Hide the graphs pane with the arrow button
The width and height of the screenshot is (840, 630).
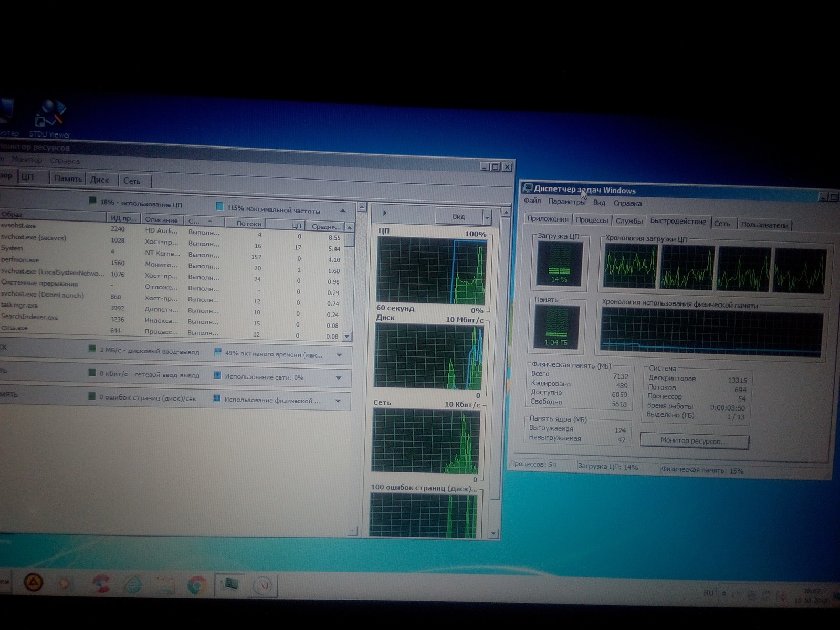click(x=385, y=213)
